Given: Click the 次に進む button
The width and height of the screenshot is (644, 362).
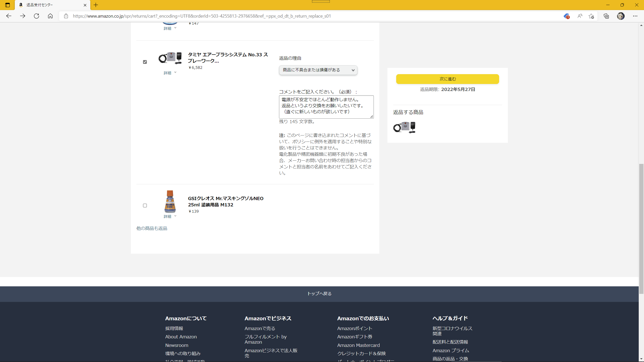Looking at the screenshot, I should (x=448, y=79).
